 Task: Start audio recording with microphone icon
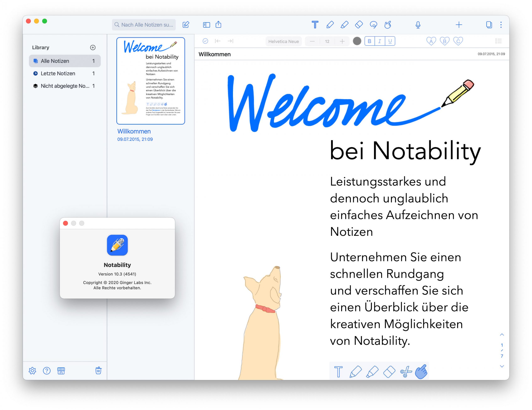[x=418, y=24]
